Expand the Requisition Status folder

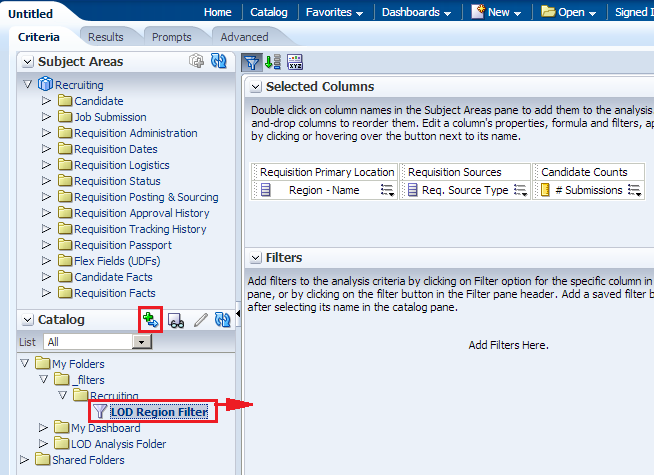tap(46, 181)
